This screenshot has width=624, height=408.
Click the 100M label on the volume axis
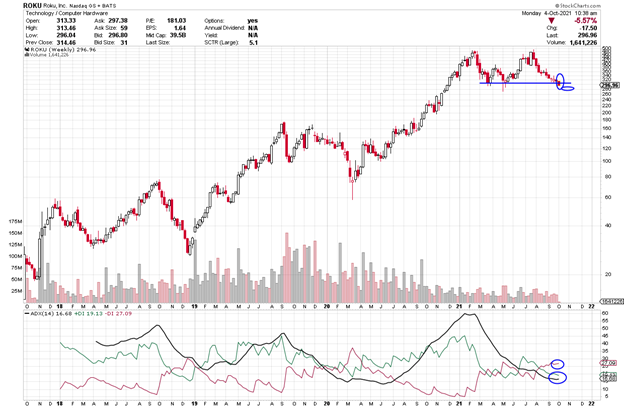pyautogui.click(x=16, y=256)
